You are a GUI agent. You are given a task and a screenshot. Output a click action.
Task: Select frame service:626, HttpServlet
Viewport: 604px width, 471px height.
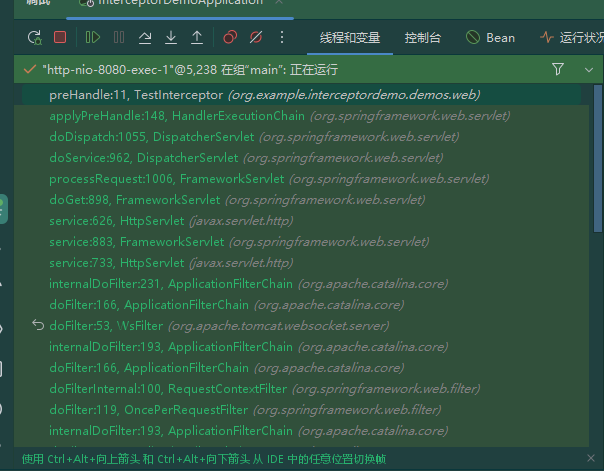(301, 221)
